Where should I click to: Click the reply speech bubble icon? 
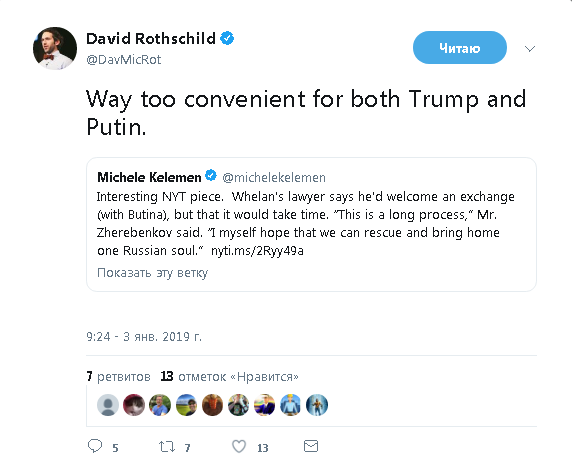click(x=95, y=446)
